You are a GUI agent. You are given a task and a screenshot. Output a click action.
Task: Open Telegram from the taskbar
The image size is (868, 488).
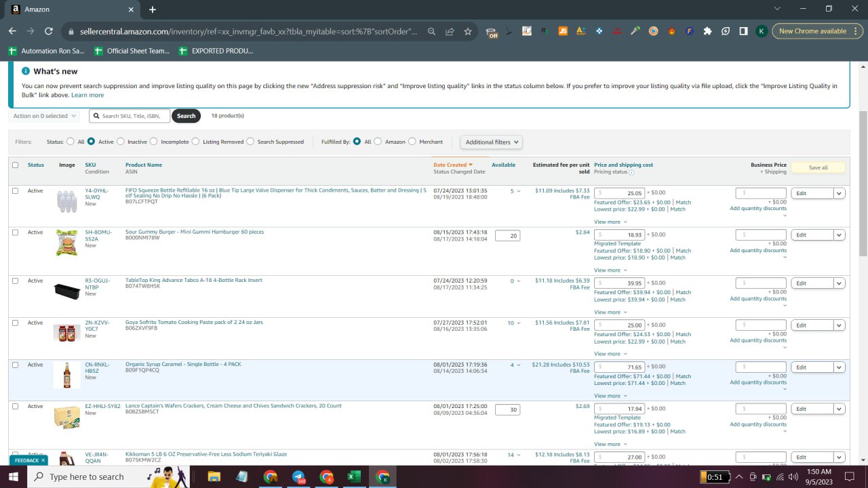pyautogui.click(x=298, y=476)
